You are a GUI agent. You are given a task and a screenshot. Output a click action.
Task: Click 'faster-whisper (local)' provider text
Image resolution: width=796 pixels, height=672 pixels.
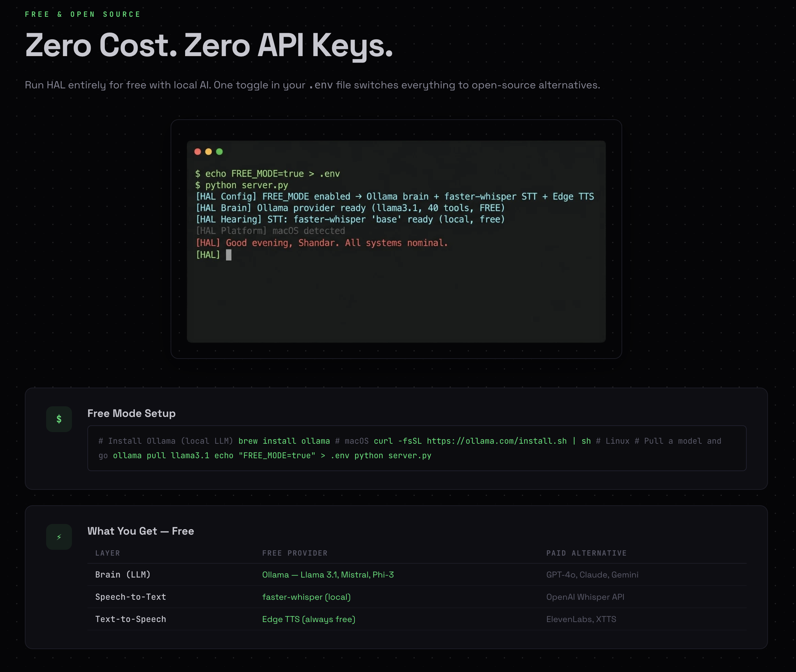306,597
